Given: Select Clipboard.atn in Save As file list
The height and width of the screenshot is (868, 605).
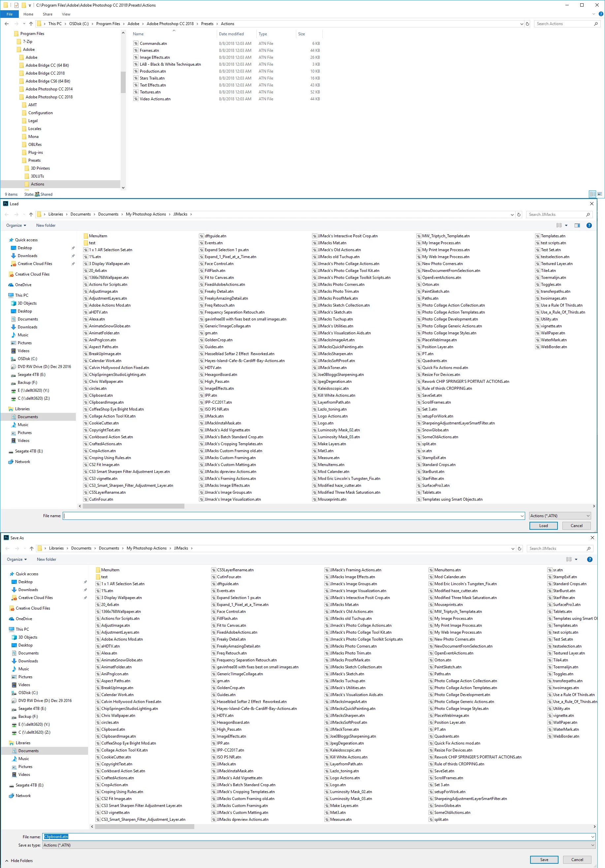Looking at the screenshot, I should [x=113, y=729].
